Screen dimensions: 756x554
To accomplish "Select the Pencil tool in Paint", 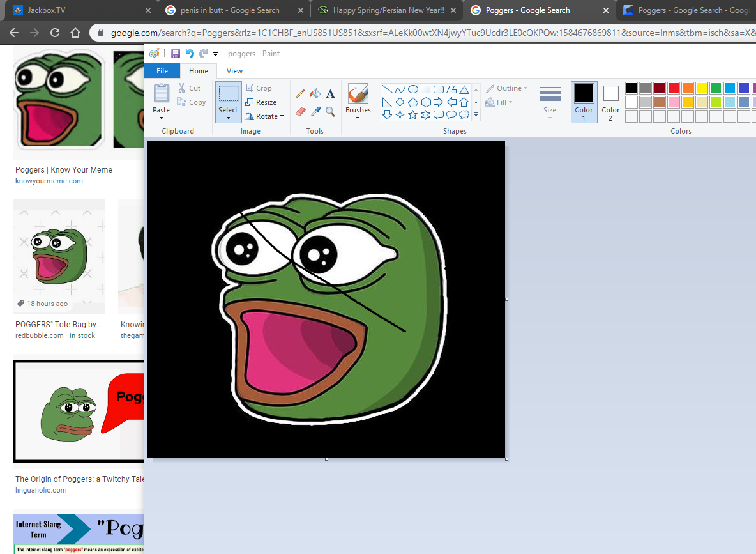I will 300,94.
